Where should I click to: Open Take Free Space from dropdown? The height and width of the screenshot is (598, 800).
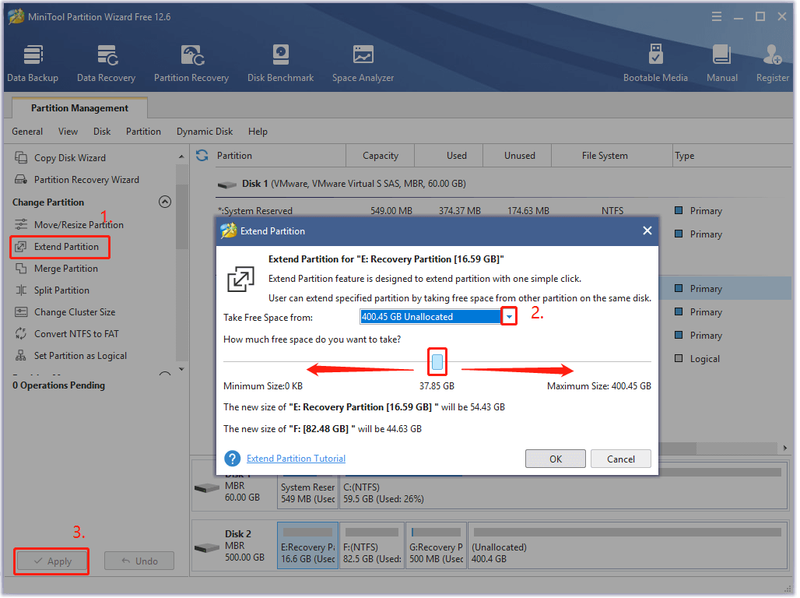[509, 317]
